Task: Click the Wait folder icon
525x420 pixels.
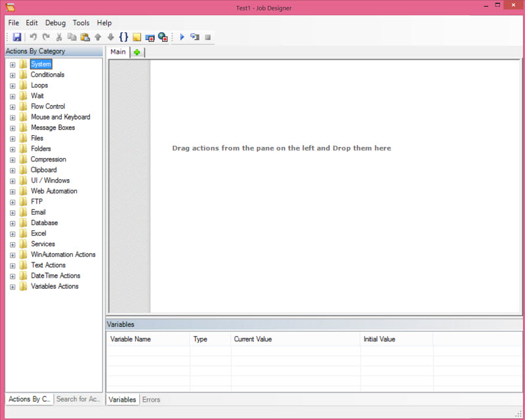Action: click(23, 96)
